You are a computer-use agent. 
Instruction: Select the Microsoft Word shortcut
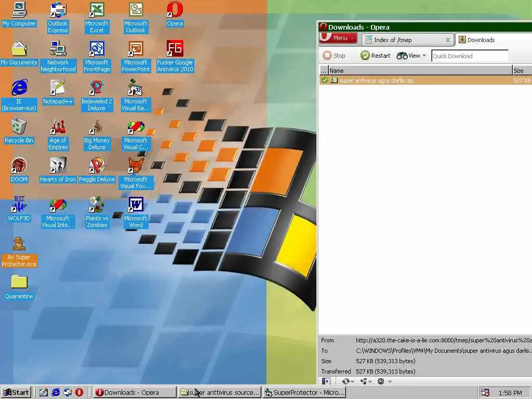coord(136,212)
